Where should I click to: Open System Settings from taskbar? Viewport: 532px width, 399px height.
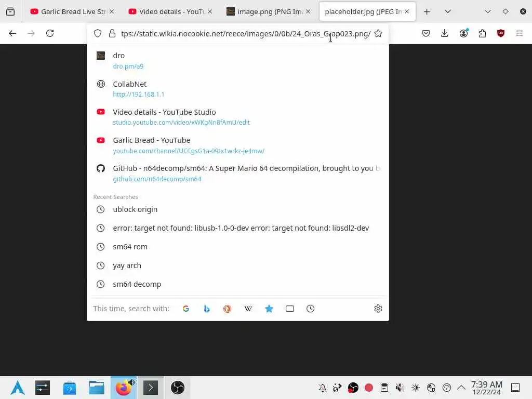pyautogui.click(x=43, y=388)
